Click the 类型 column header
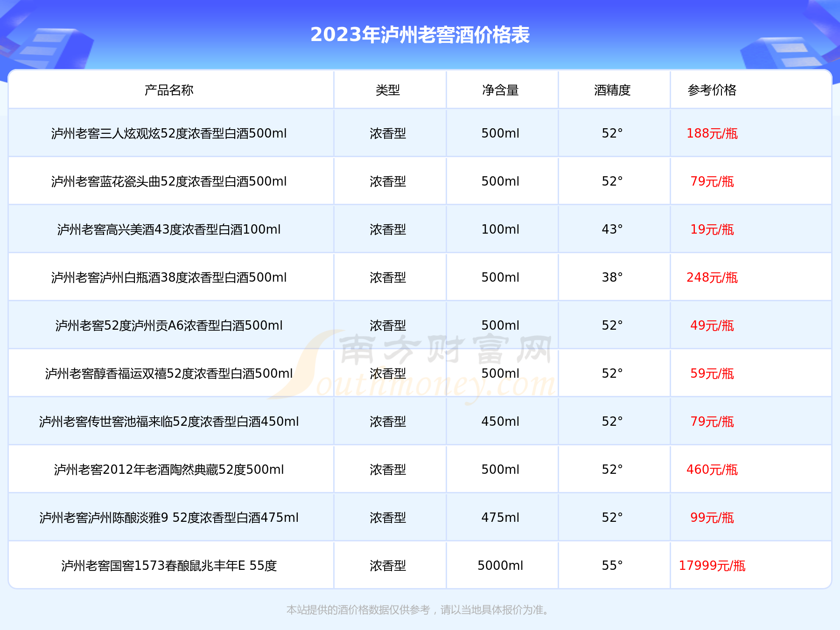The width and height of the screenshot is (840, 630). pos(388,90)
